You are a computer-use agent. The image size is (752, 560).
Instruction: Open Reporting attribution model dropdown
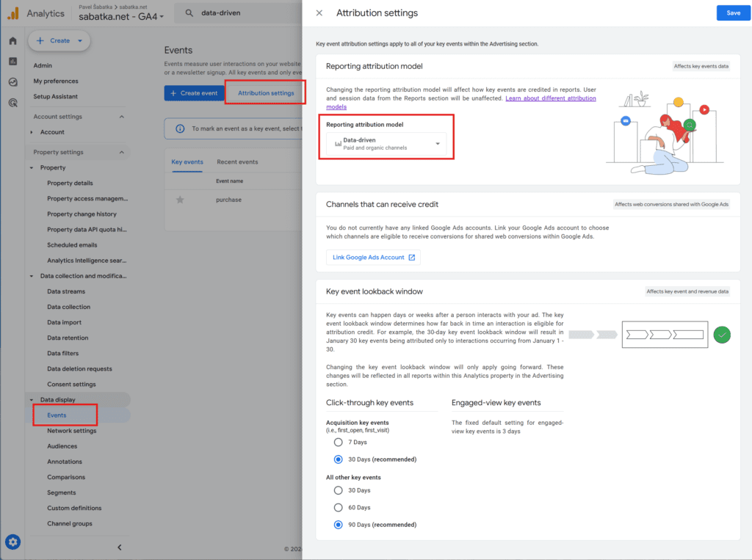pos(387,144)
